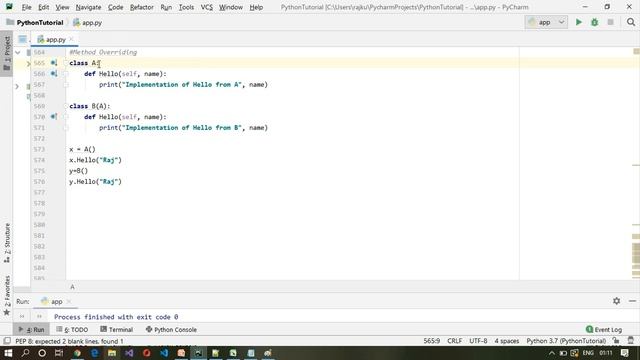Change 4 spaces indent setting

pyautogui.click(x=507, y=341)
